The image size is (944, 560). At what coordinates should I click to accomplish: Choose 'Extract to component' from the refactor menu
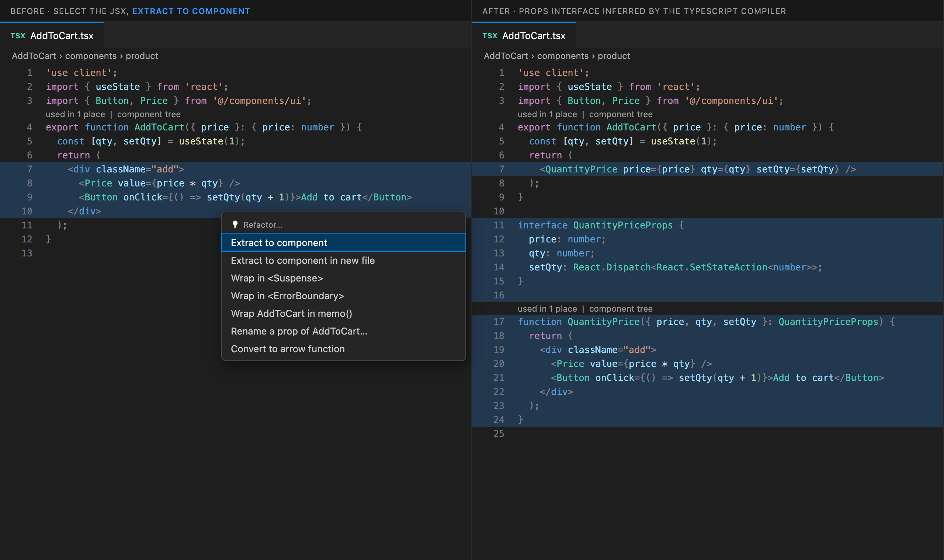click(343, 243)
